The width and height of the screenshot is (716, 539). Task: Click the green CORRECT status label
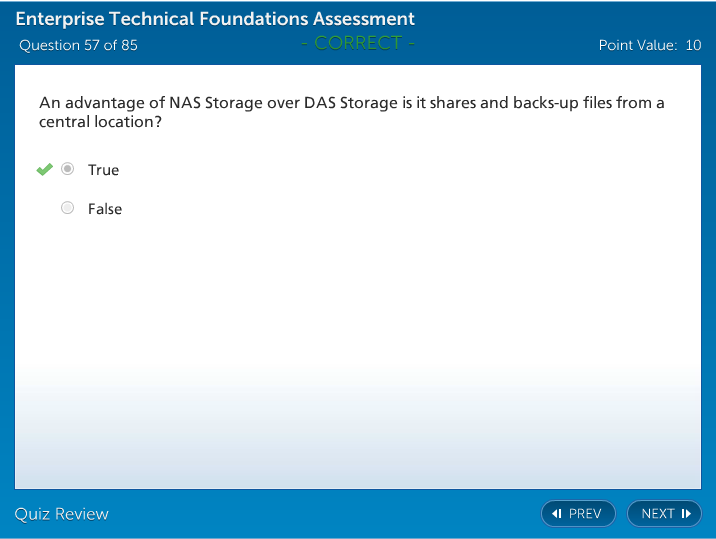[x=357, y=43]
